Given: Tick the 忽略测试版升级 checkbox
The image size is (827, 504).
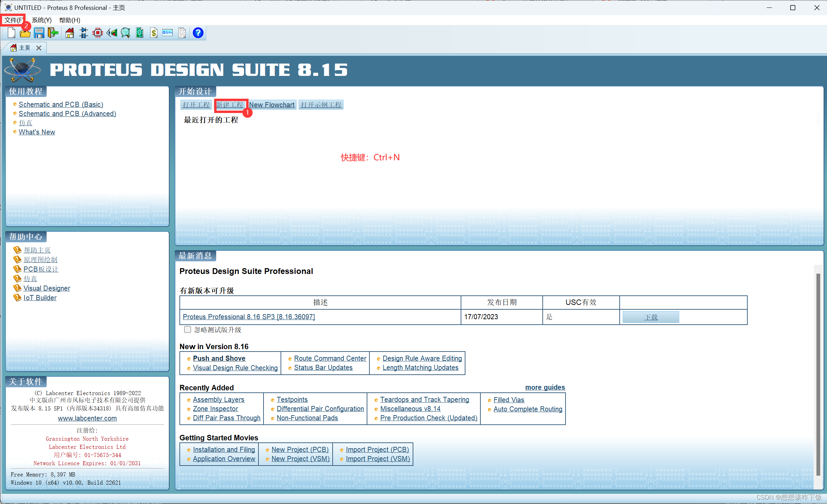Looking at the screenshot, I should (188, 329).
